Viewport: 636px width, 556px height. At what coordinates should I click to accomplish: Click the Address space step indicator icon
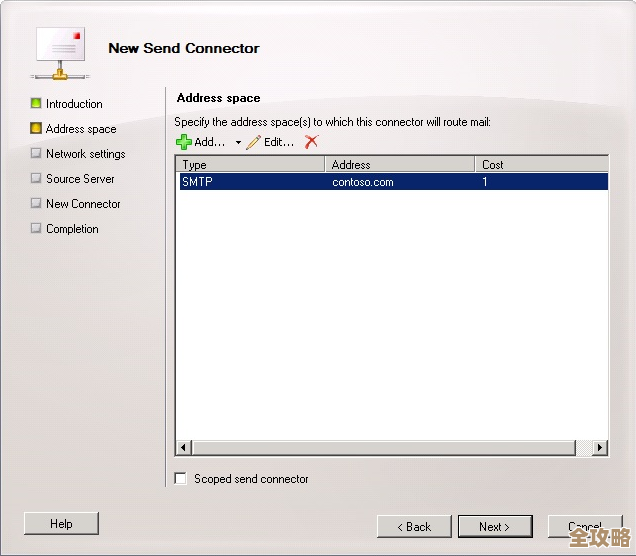coord(36,128)
